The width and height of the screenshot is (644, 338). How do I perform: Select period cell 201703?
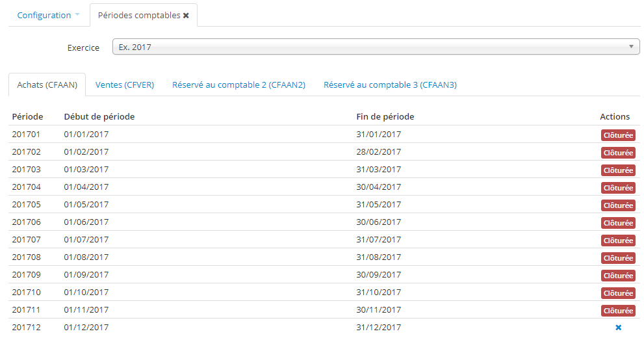pyautogui.click(x=26, y=169)
